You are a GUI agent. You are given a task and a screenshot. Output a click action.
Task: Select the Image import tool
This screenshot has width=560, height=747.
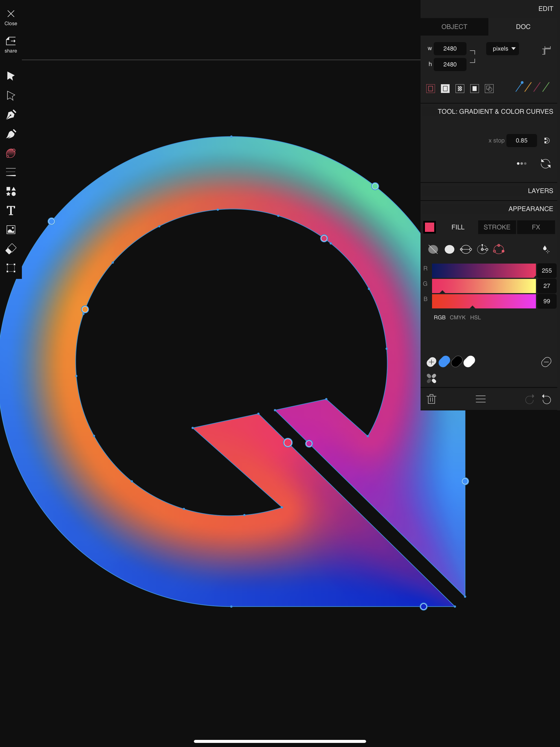tap(11, 230)
